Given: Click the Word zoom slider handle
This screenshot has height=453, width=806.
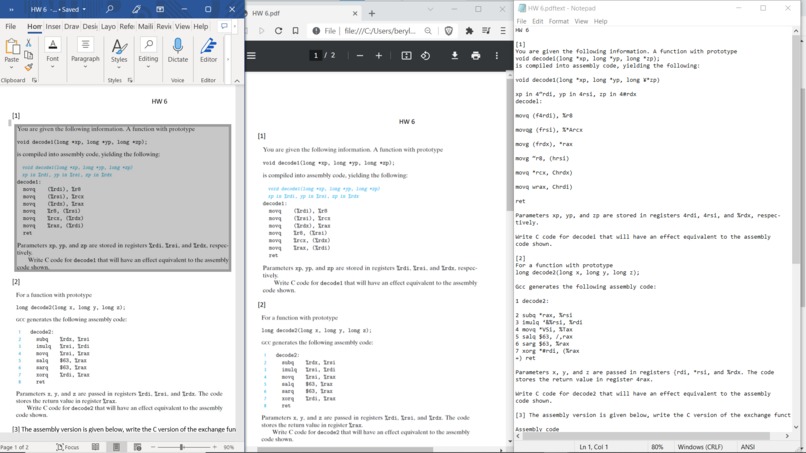Looking at the screenshot, I should pos(181,447).
